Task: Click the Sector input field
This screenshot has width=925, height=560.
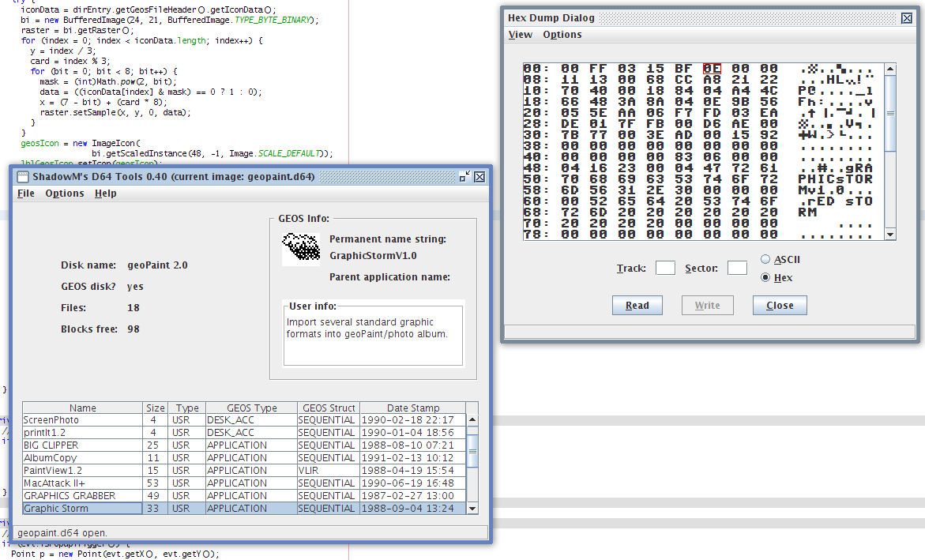Action: [x=737, y=269]
